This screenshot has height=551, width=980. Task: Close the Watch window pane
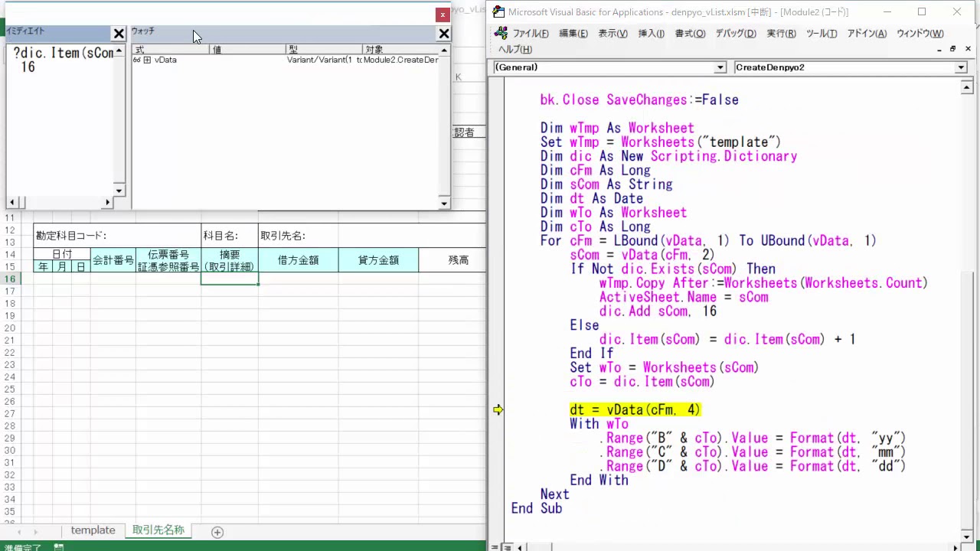(443, 34)
